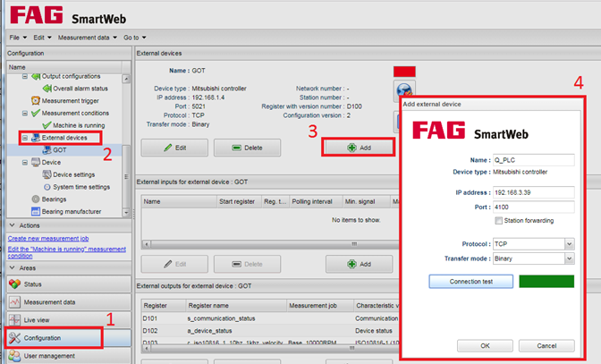This screenshot has width=601, height=364.
Task: Click Bearings tree icon
Action: [36, 199]
